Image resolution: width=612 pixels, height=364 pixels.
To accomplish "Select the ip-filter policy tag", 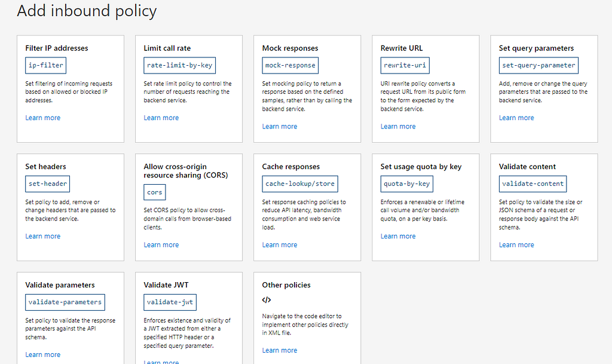I will click(x=45, y=65).
